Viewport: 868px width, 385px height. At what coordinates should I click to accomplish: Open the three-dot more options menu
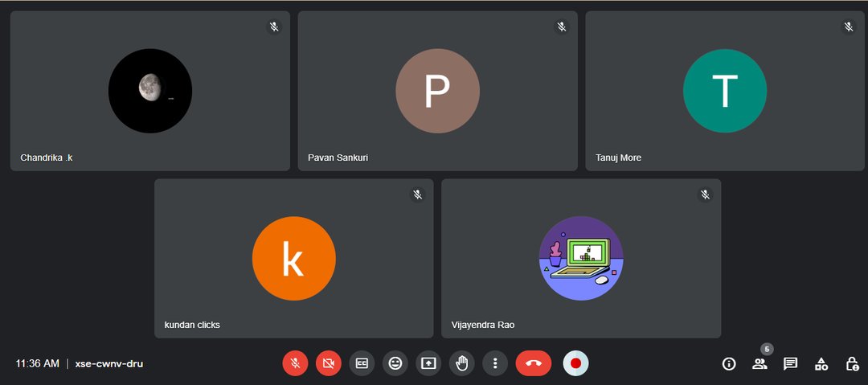point(495,363)
